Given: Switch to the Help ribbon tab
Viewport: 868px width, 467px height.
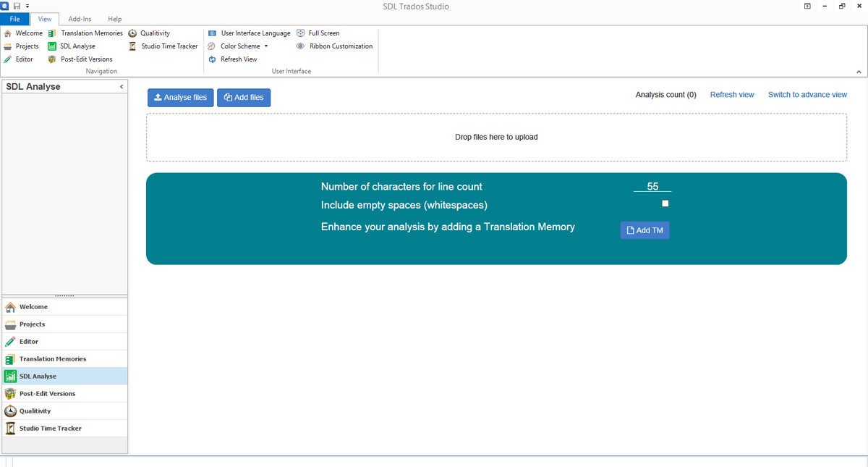Looking at the screenshot, I should [114, 19].
